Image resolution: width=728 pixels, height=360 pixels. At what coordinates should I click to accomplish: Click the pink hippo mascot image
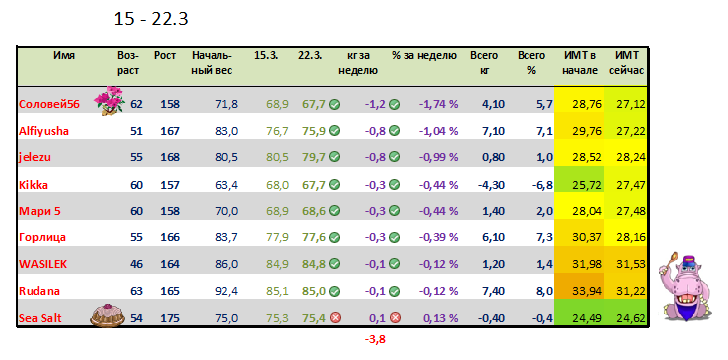pyautogui.click(x=685, y=286)
